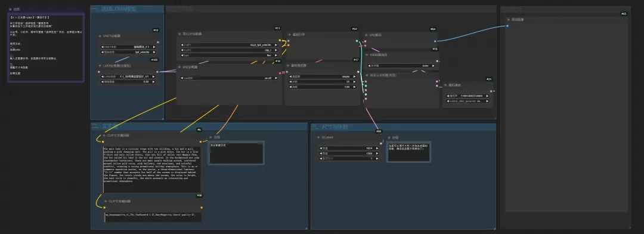Image resolution: width=644 pixels, height=234 pixels.
Task: Open the weight type dropdown showing fp8_e4m3fn
Action: click(128, 52)
